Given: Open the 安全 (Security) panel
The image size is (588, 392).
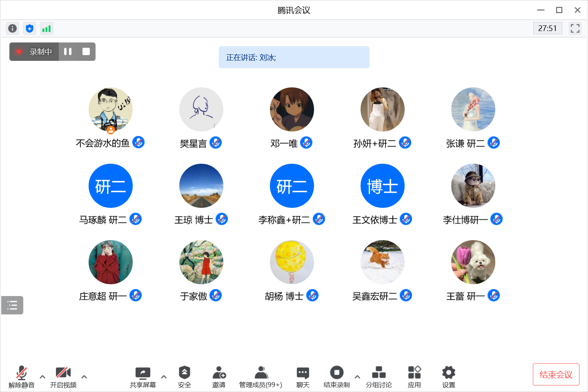Looking at the screenshot, I should (185, 376).
